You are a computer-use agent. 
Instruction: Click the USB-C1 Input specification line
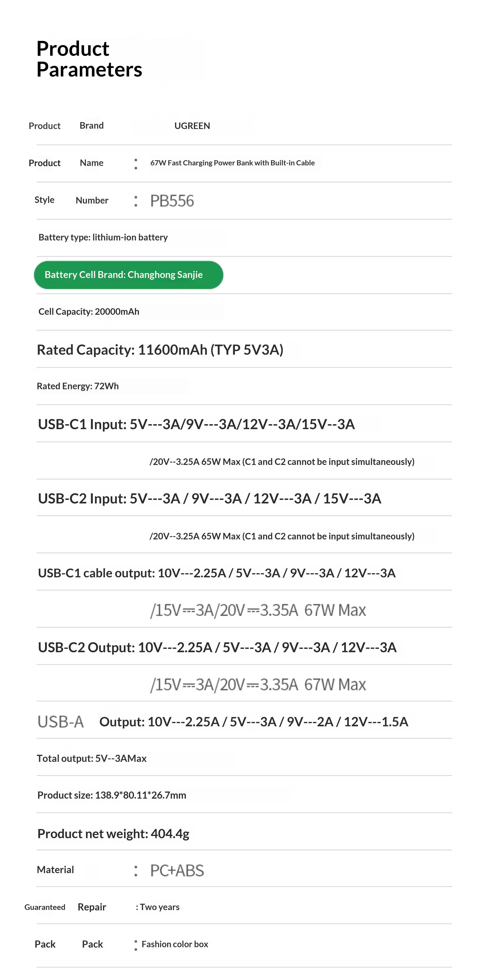click(196, 424)
